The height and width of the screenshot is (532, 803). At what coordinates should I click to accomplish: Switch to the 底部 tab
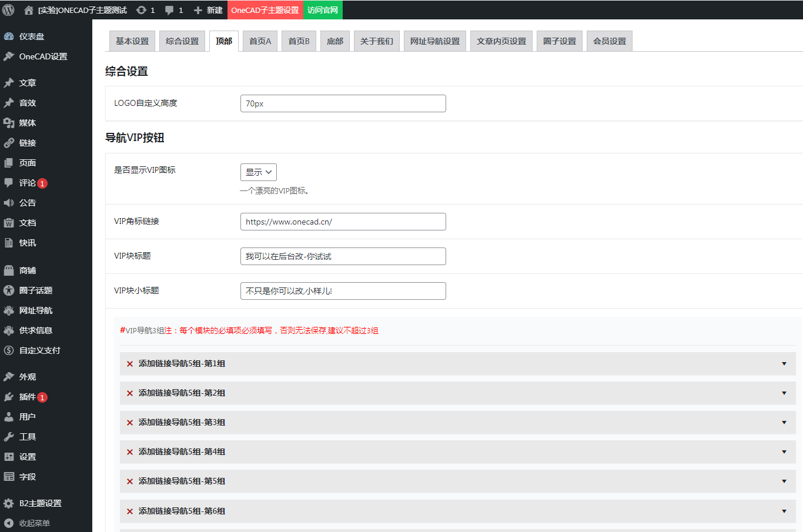[335, 41]
